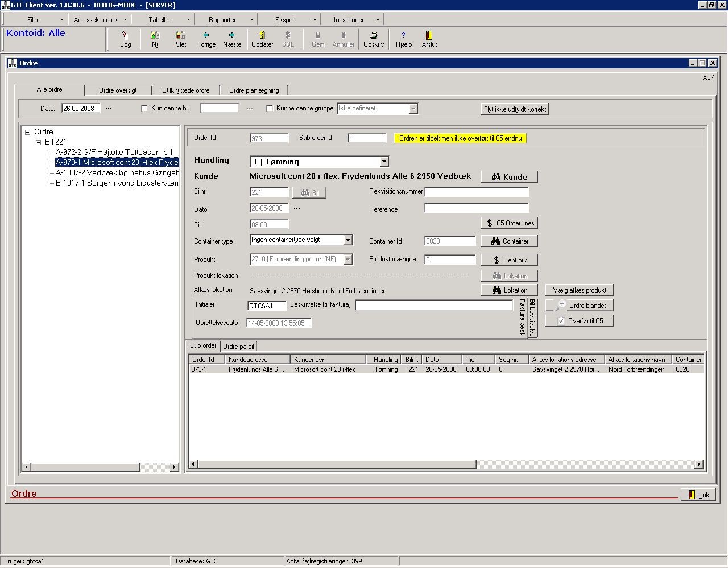Click the Beskrivelse (til faktura) field
Screen dimensions: 728x568
pos(434,306)
